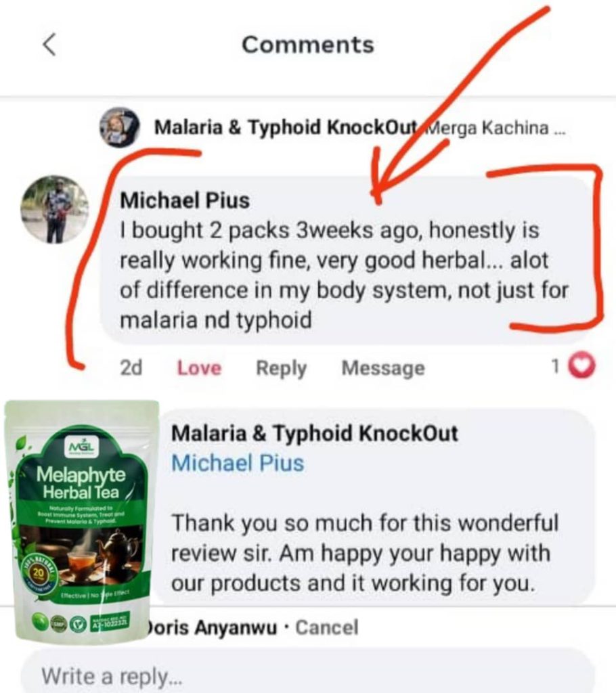The image size is (616, 693).
Task: Tap the Comments header title
Action: (x=308, y=45)
